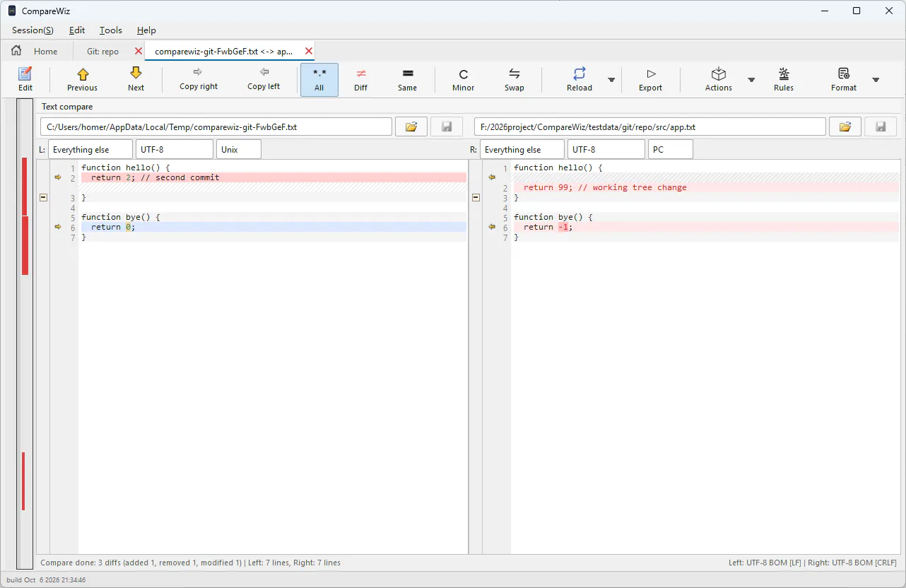This screenshot has width=906, height=588.
Task: Close the Git: repo tab
Action: coord(139,52)
